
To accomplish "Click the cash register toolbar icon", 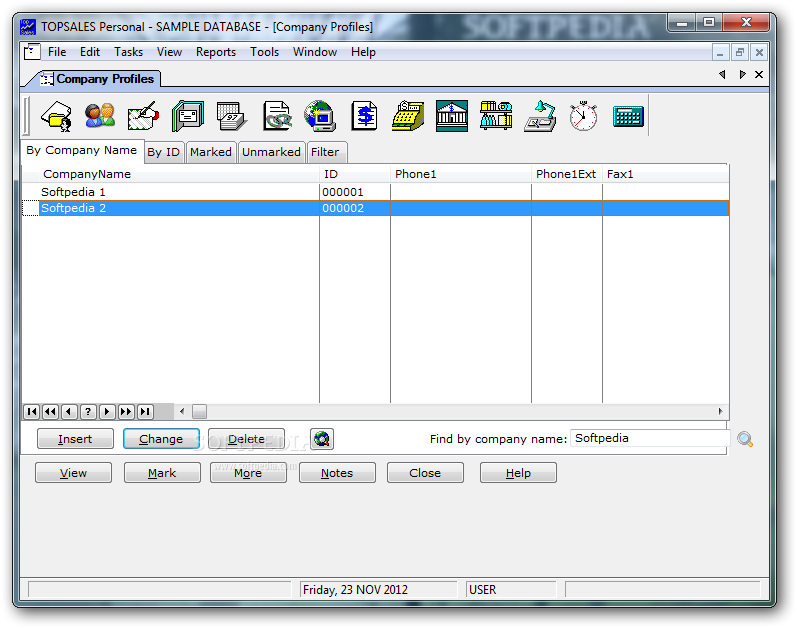I will pyautogui.click(x=408, y=116).
